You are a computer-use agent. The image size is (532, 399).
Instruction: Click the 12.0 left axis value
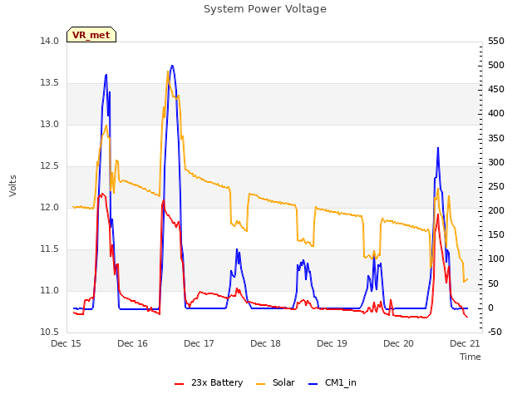[50, 207]
